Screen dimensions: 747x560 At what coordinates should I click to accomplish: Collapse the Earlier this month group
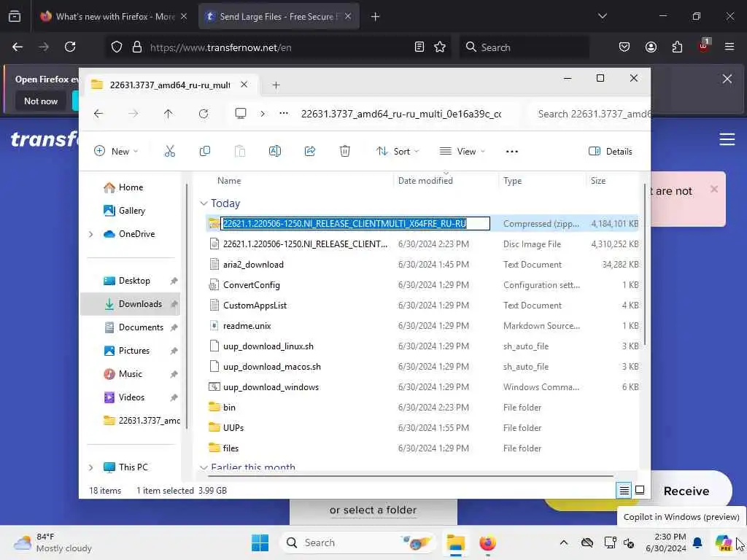(x=204, y=467)
